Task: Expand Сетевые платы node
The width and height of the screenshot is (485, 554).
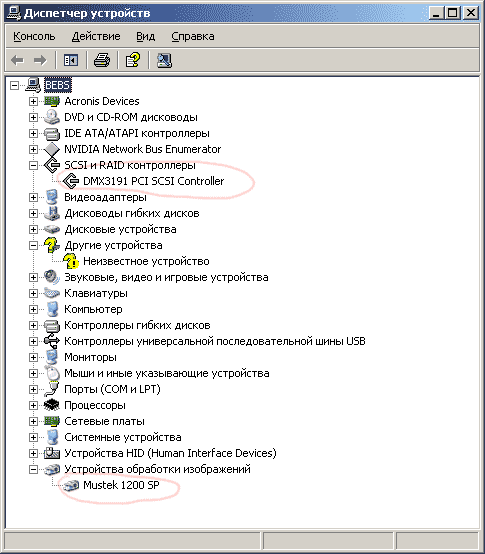Action: (x=33, y=422)
